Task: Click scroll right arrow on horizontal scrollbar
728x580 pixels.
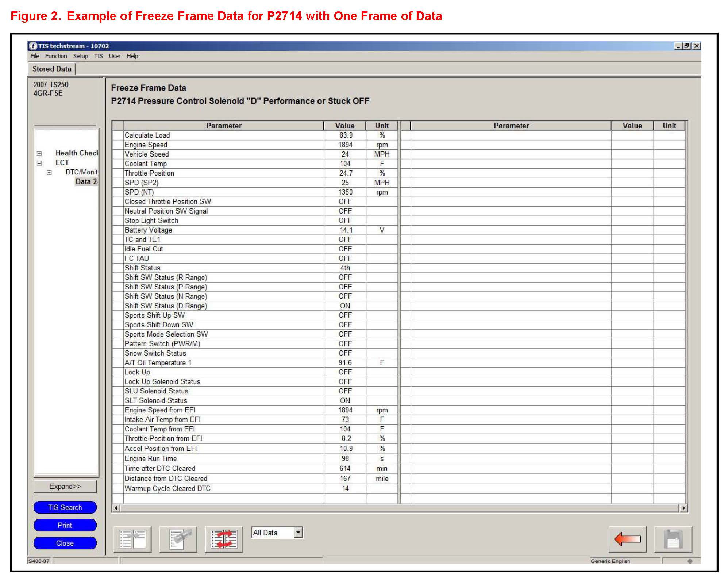Action: 683,508
